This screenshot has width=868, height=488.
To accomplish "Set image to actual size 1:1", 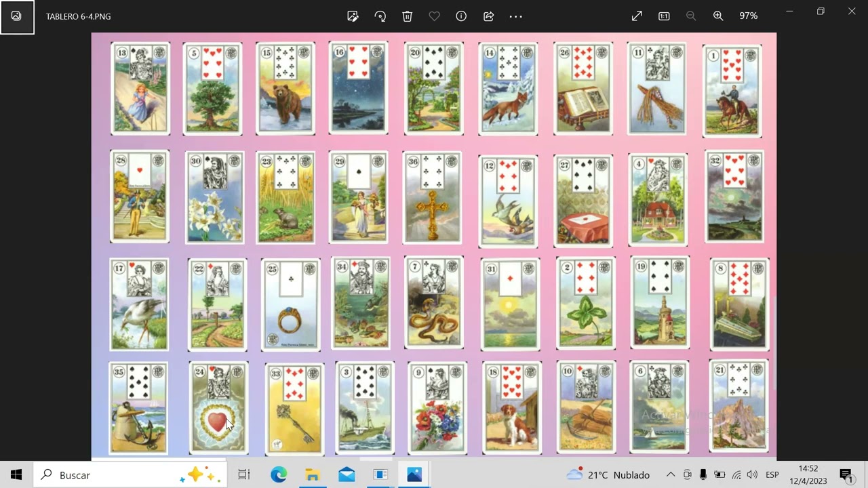I will (x=664, y=16).
